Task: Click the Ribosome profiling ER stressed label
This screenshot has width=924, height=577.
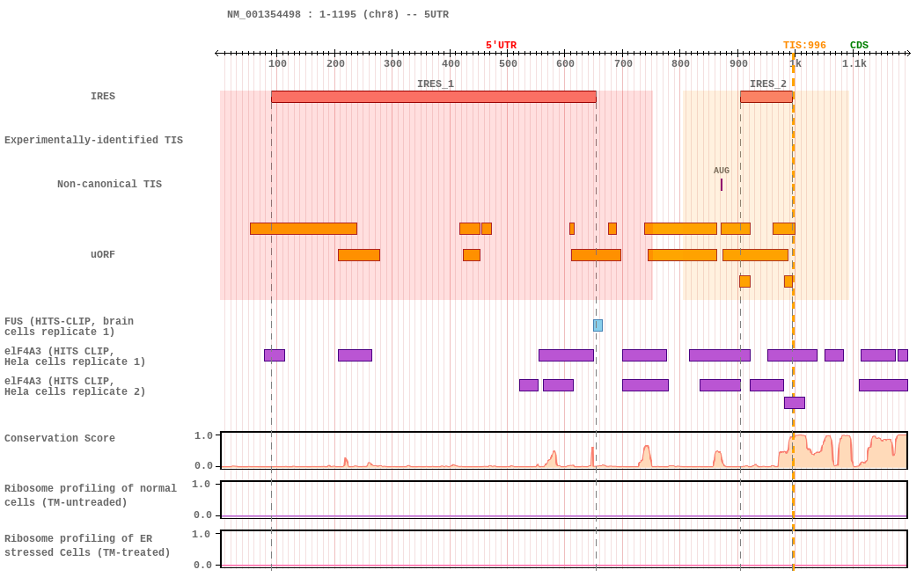Action: (x=87, y=545)
